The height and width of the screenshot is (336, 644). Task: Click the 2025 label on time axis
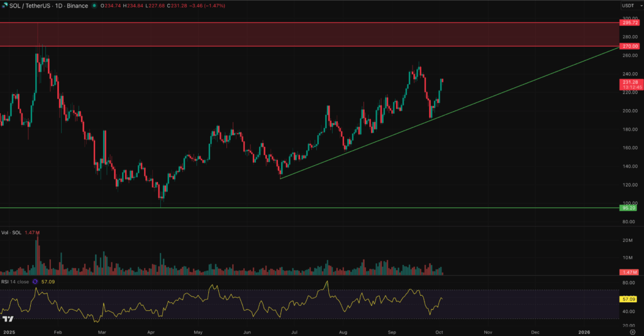click(9, 332)
